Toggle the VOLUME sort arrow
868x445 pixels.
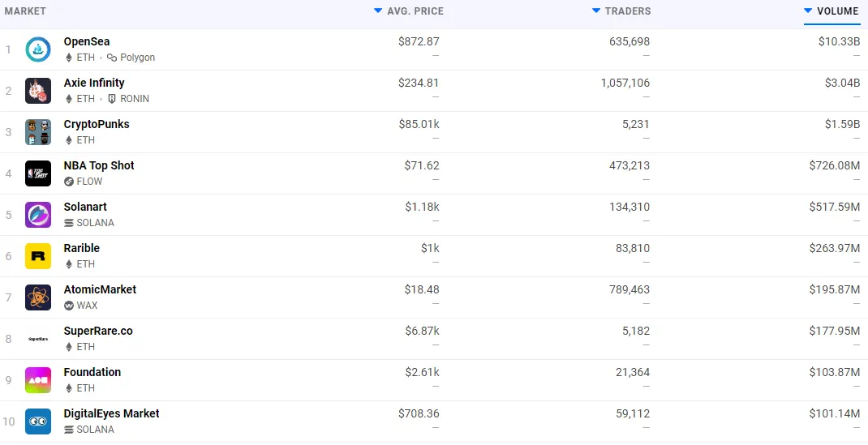click(x=808, y=11)
